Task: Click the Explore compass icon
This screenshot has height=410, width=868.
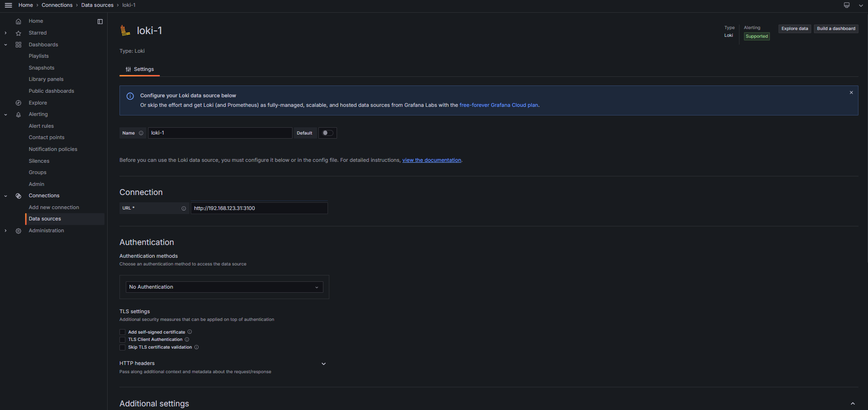Action: pyautogui.click(x=19, y=103)
